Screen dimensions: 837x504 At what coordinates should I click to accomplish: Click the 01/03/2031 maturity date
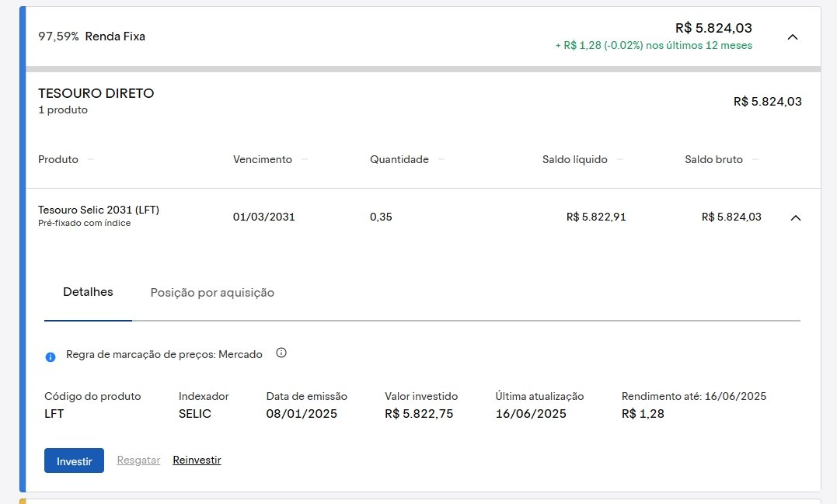tap(263, 217)
